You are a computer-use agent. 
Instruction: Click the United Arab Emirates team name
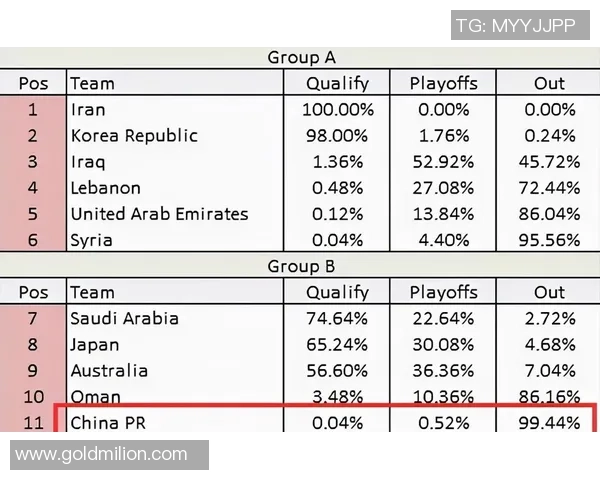[x=159, y=214]
